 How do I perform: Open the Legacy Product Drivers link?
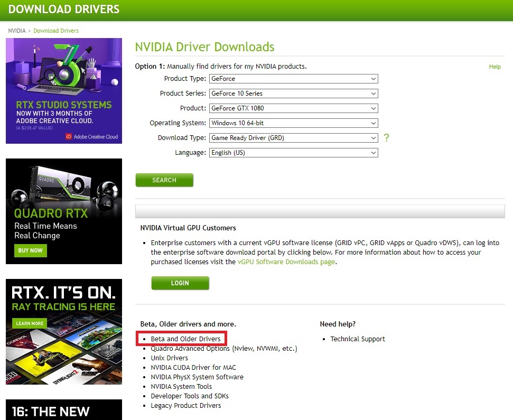click(x=185, y=406)
